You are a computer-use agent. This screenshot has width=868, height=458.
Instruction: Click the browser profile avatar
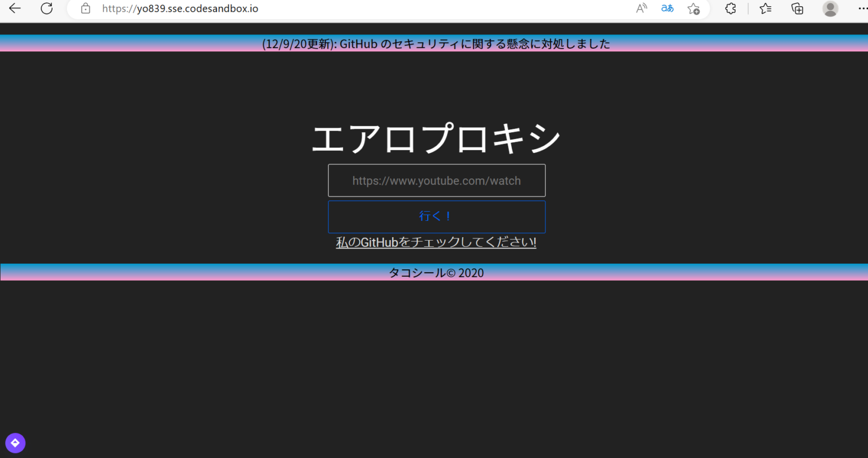click(x=830, y=8)
